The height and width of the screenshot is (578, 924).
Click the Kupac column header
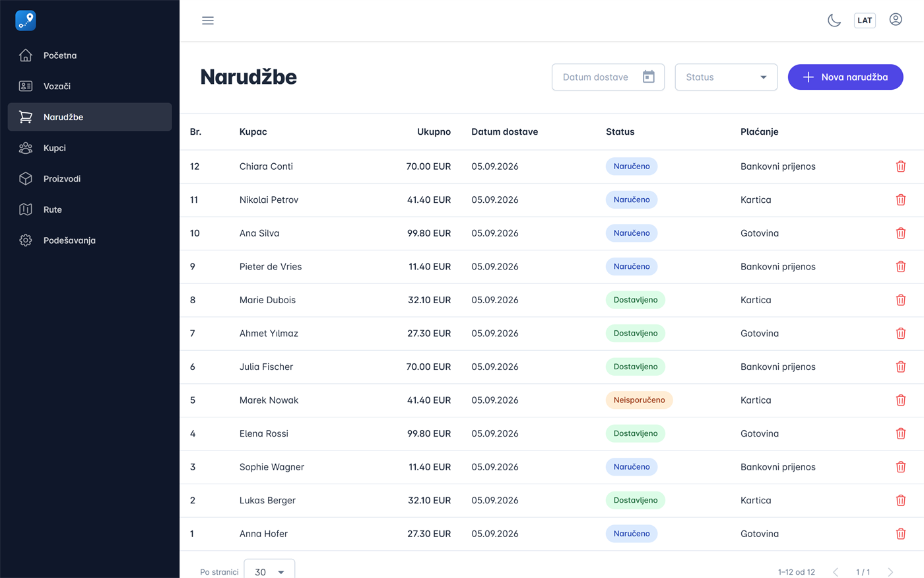253,132
